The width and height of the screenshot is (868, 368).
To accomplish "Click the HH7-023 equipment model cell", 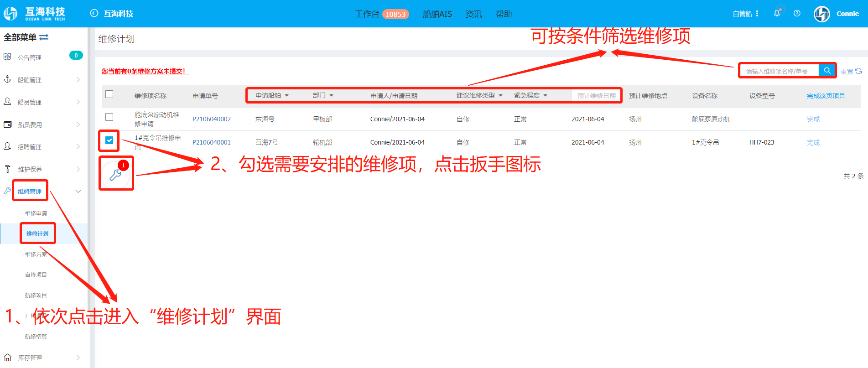I will (x=762, y=142).
